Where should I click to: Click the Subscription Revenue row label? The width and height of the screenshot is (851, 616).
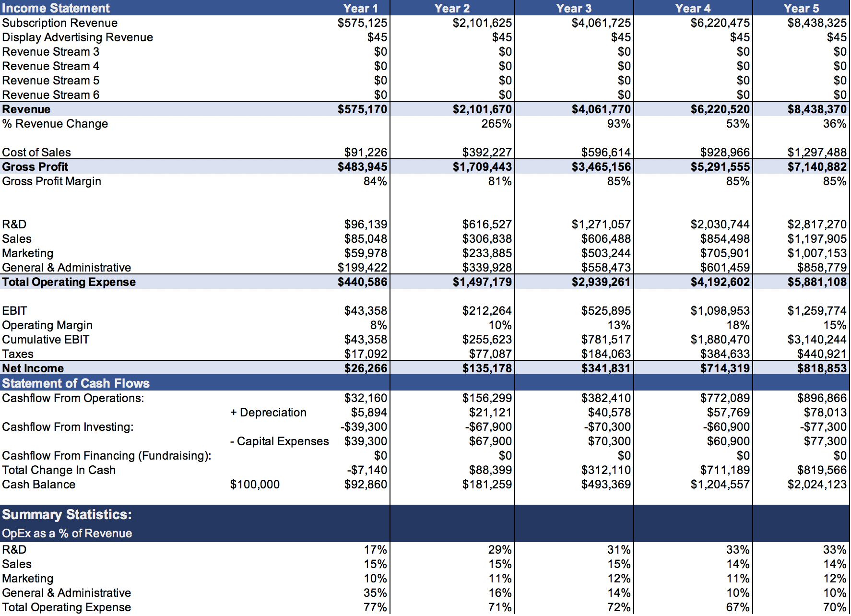[59, 23]
